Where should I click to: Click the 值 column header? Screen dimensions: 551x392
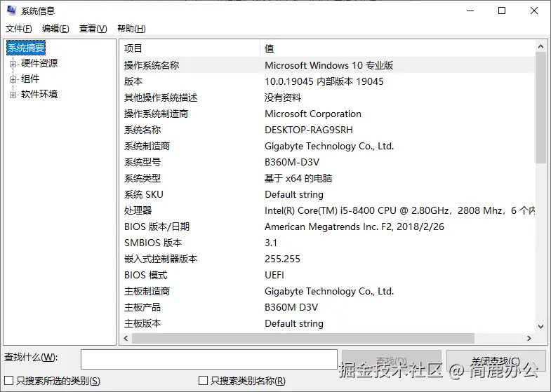point(398,48)
